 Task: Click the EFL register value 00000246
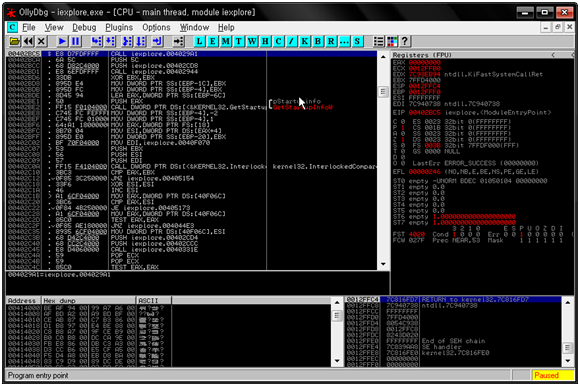[425, 172]
